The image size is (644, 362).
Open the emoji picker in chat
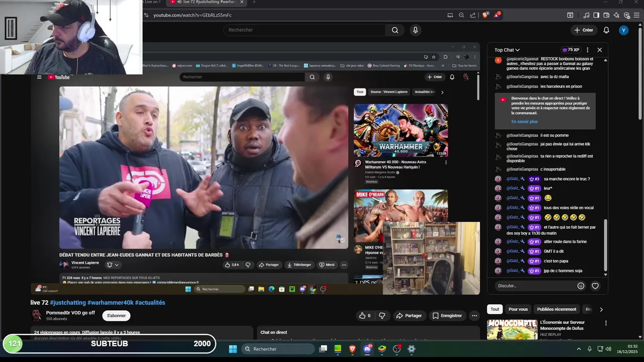tap(581, 286)
